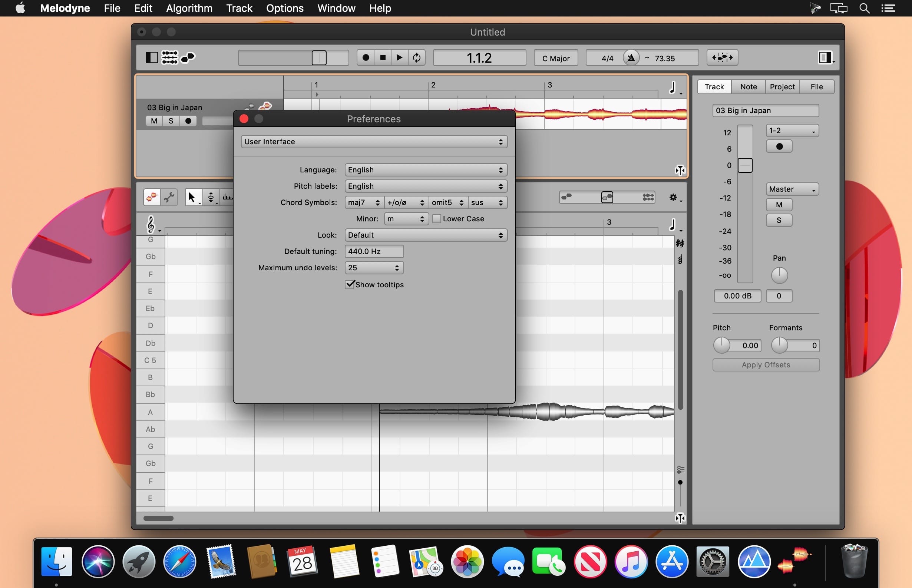Solo the 03 Big in Japan track
The image size is (912, 588).
(171, 121)
